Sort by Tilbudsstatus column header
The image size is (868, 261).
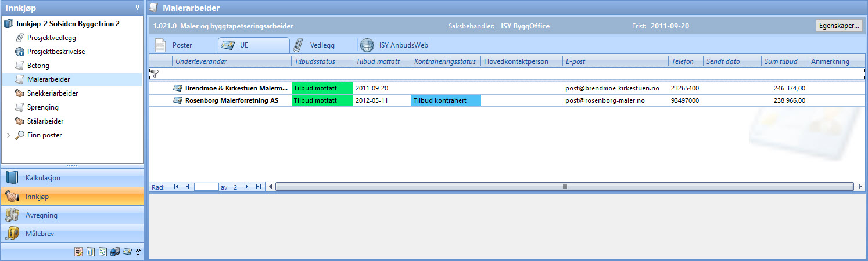[x=322, y=61]
